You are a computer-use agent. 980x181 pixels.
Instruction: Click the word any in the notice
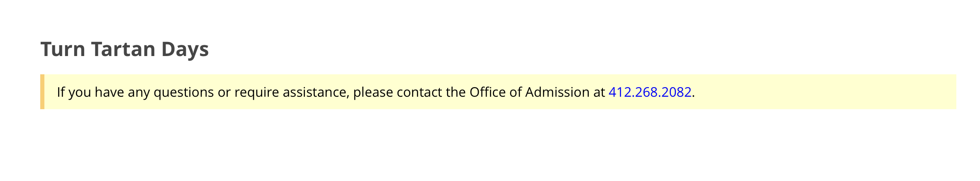139,93
